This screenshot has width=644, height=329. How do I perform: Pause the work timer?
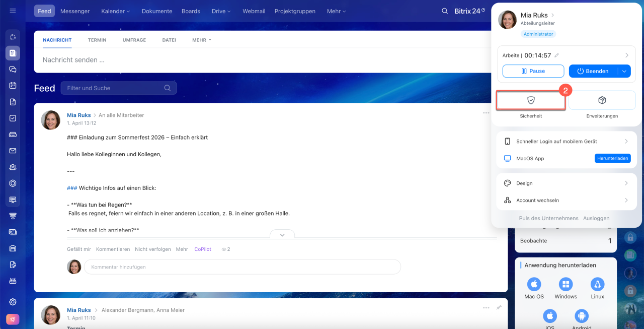533,71
